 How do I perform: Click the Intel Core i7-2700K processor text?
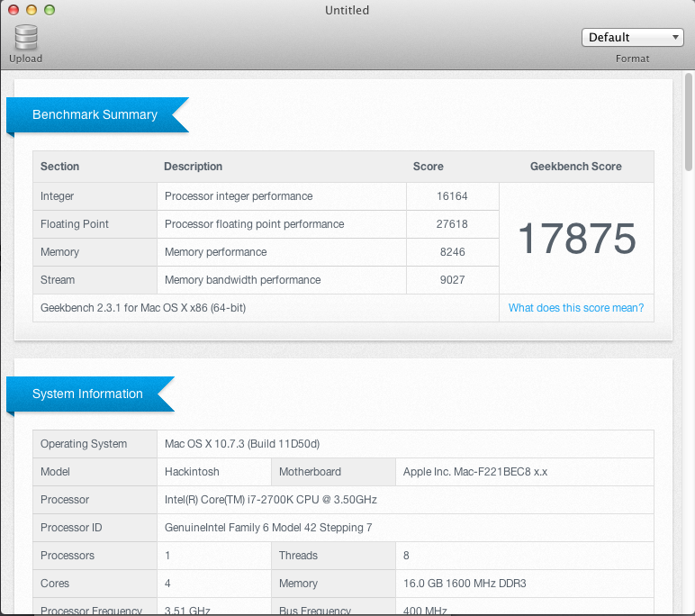click(271, 500)
